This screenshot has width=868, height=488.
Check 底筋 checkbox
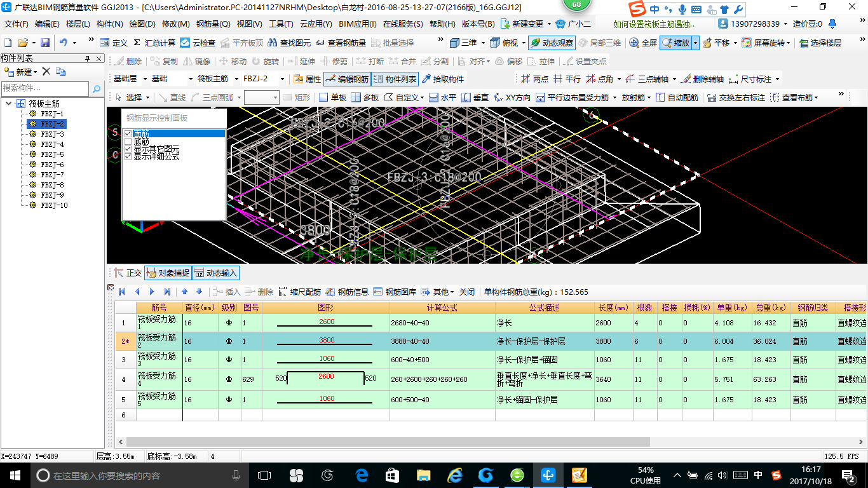[128, 141]
